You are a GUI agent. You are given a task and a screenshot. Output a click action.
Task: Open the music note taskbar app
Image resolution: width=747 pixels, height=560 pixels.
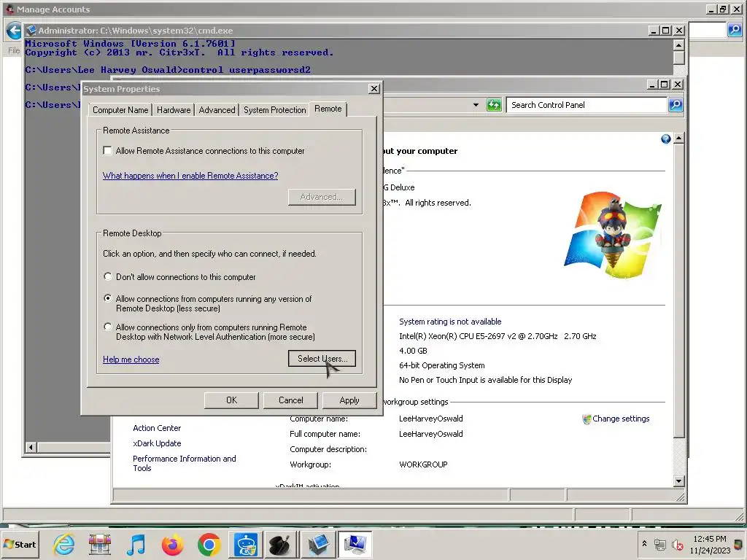coord(136,545)
